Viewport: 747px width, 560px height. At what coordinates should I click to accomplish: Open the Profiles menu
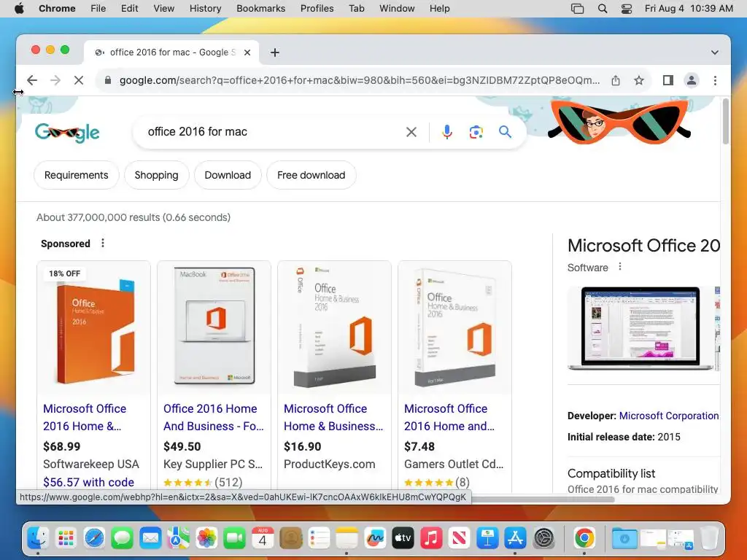[x=317, y=9]
